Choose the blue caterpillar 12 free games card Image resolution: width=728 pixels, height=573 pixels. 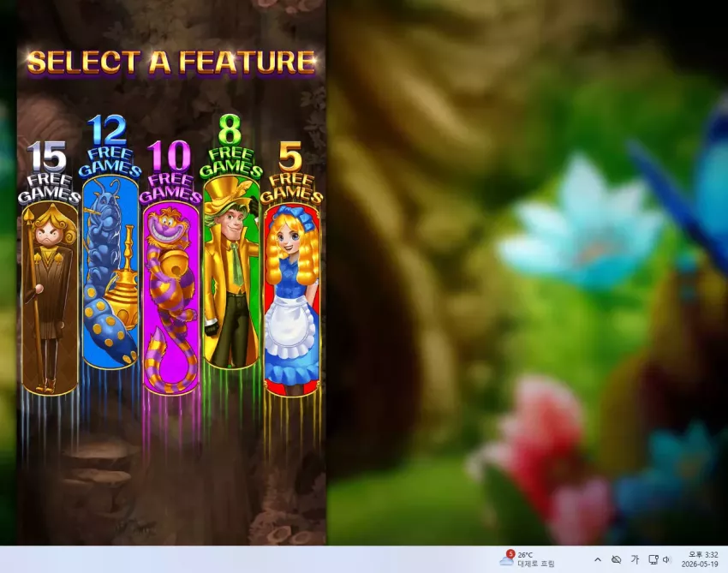point(110,272)
